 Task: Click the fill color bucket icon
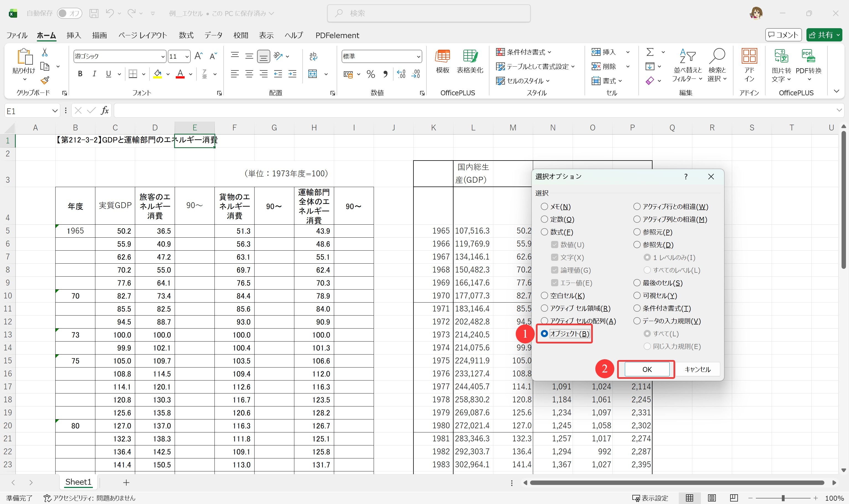click(158, 74)
